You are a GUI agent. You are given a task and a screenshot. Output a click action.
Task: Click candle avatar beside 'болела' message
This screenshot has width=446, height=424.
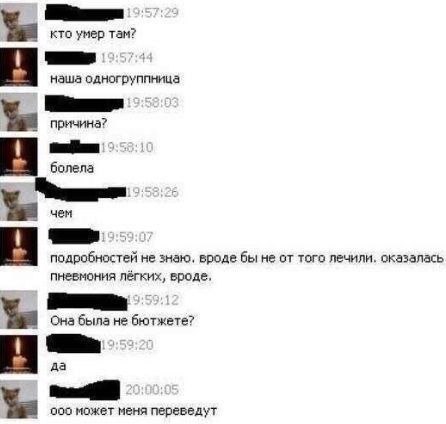point(19,157)
